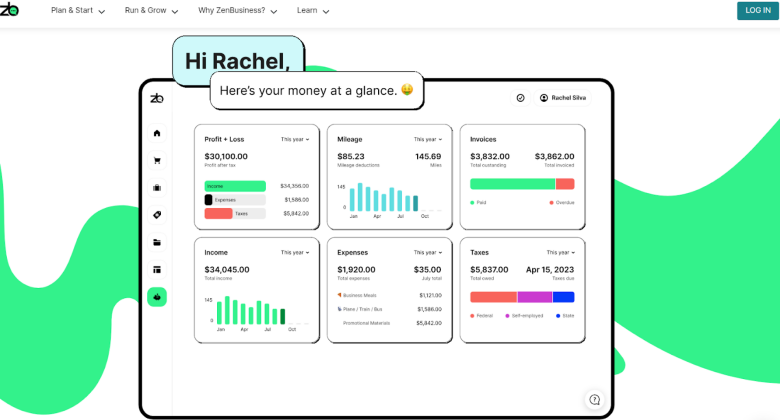The height and width of the screenshot is (420, 780).
Task: Open the Mileage This year dropdown
Action: pos(428,139)
